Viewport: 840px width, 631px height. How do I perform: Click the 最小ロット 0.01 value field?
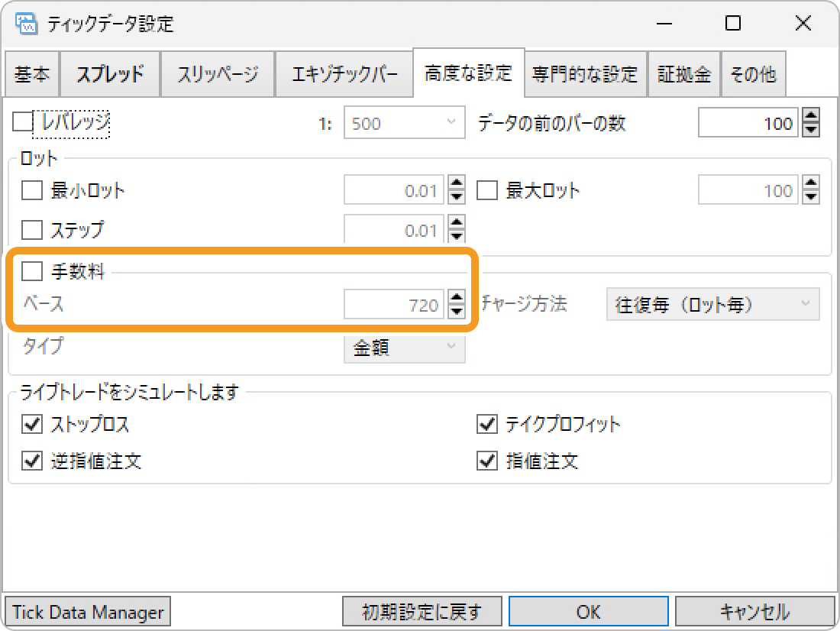(394, 189)
